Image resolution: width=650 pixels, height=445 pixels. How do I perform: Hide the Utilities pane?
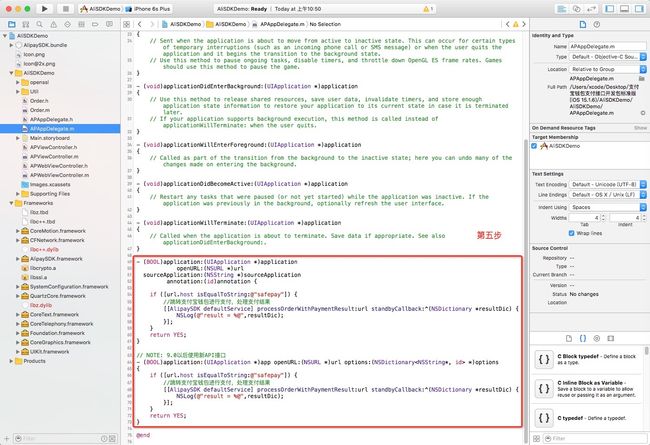(x=639, y=9)
